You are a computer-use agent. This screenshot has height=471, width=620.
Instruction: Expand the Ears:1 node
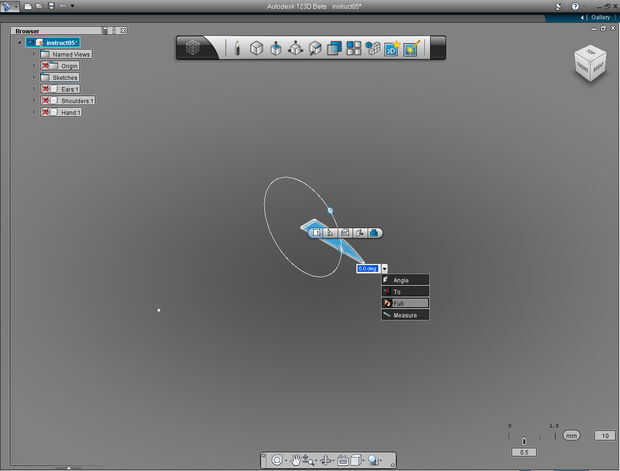pos(35,89)
